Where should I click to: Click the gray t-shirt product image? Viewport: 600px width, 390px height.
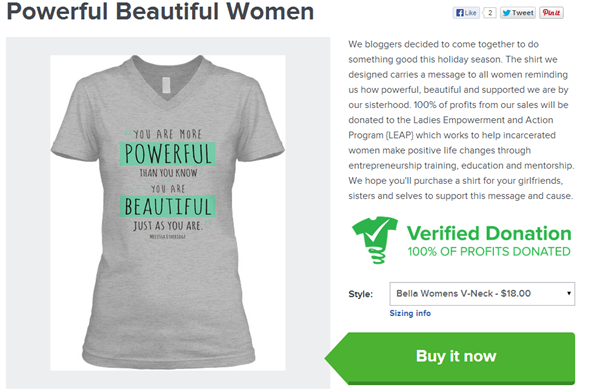[168, 212]
